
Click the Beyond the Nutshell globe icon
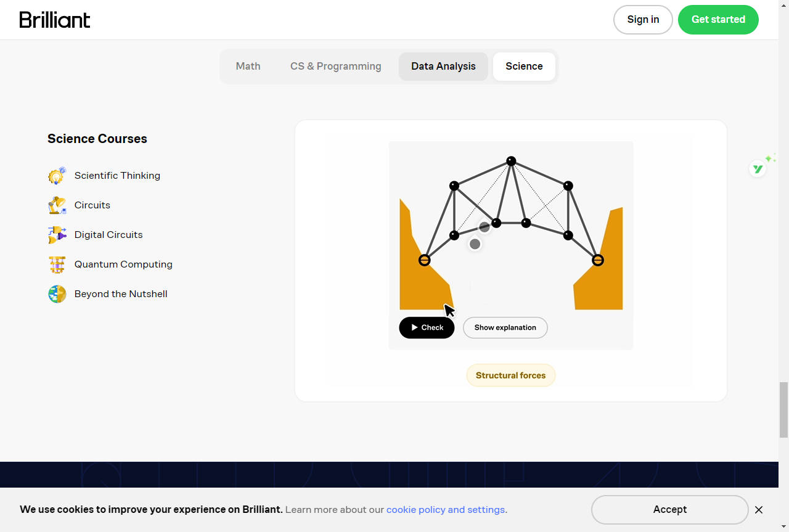(57, 294)
